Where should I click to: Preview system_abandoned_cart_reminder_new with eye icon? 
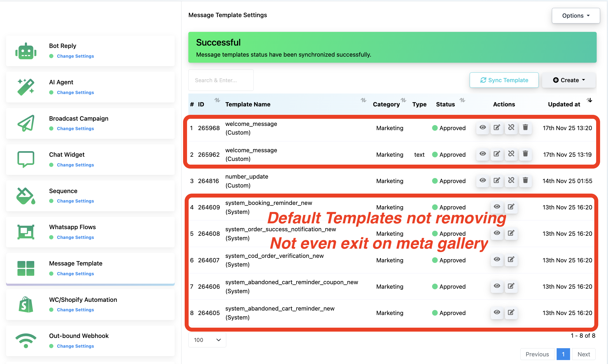[497, 313]
